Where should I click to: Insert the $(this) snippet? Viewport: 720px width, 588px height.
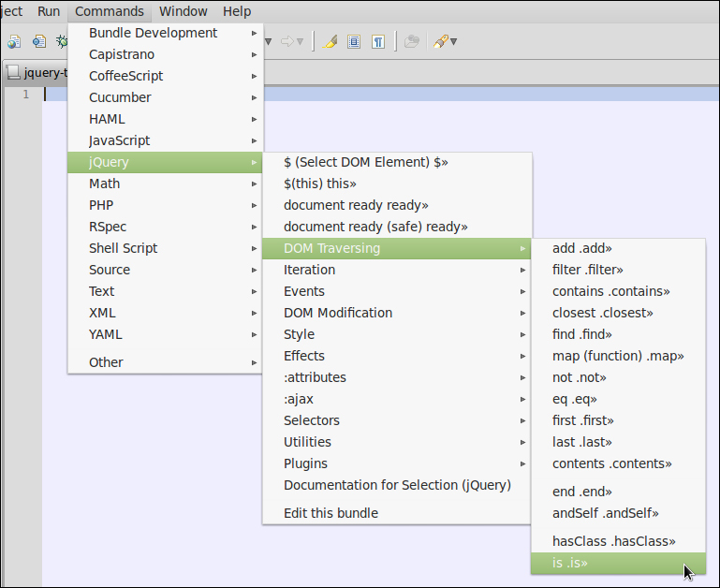[x=397, y=184]
